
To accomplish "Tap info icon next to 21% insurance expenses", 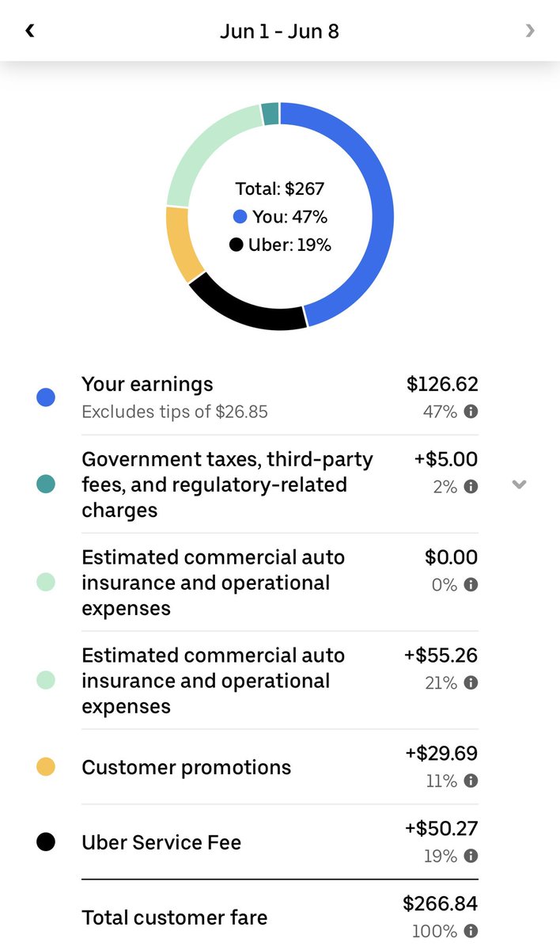I will click(x=471, y=683).
